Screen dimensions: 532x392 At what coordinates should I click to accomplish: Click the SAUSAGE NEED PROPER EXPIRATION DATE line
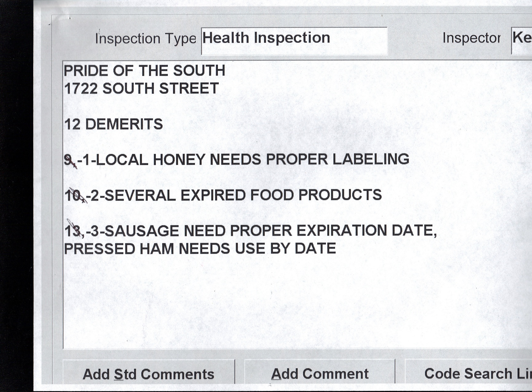tap(261, 231)
